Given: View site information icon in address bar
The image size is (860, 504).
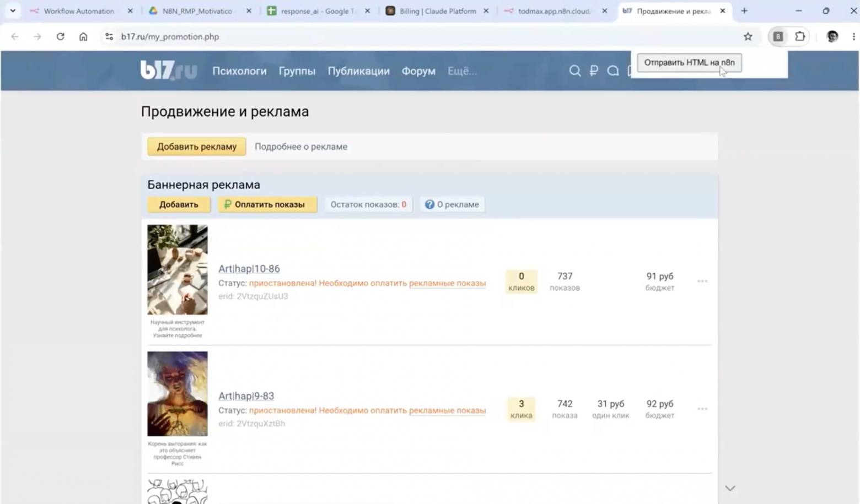Looking at the screenshot, I should (109, 36).
